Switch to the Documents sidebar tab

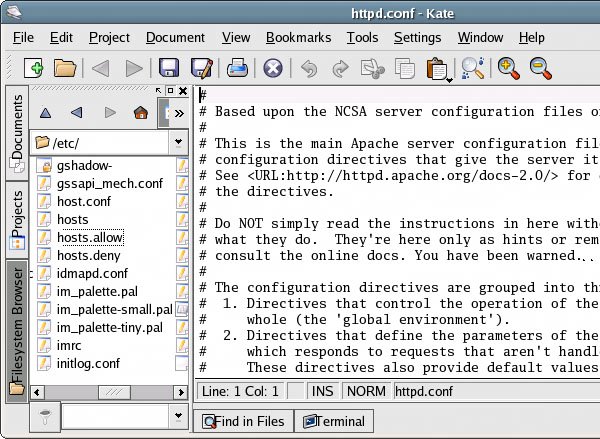[16, 137]
